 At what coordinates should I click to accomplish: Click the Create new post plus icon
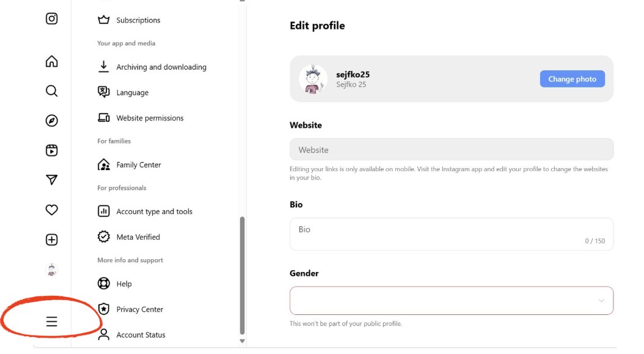(x=51, y=240)
